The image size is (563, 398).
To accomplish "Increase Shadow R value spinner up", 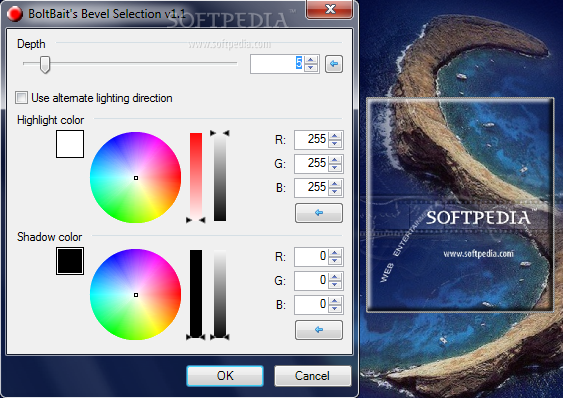I will [335, 253].
